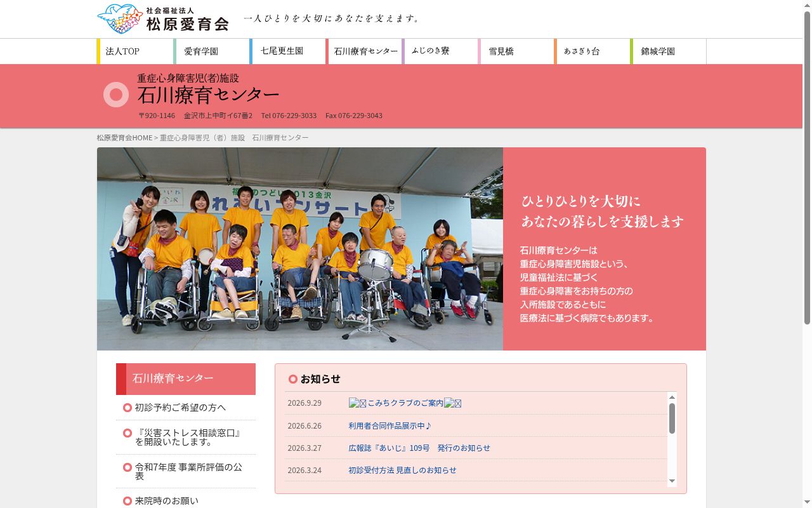812x508 pixels.
Task: Follow the 松原愛育会HOME breadcrumb link
Action: pos(125,138)
